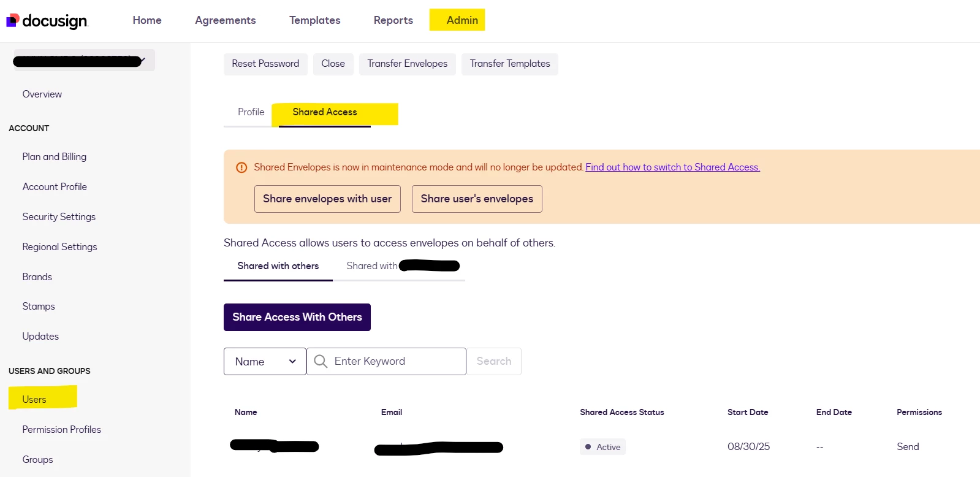Image resolution: width=980 pixels, height=477 pixels.
Task: Click Share user's envelopes button
Action: (477, 199)
